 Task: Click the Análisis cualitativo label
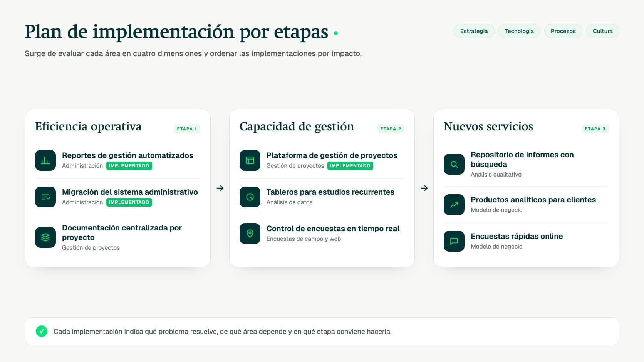pyautogui.click(x=496, y=175)
